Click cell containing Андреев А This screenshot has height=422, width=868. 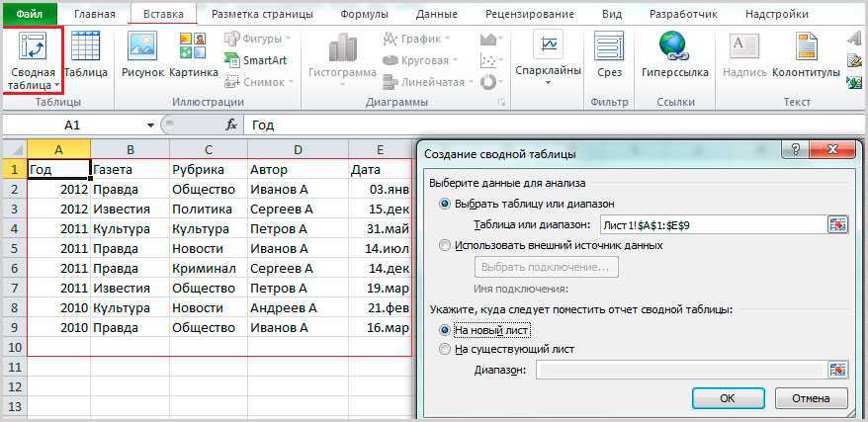coord(298,308)
